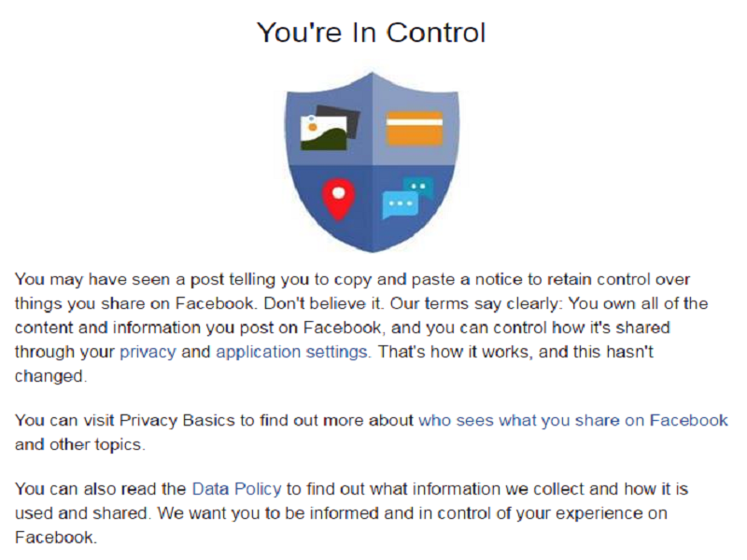Click the 'Privacy Basics' text
This screenshot has height=560, width=747.
176,421
